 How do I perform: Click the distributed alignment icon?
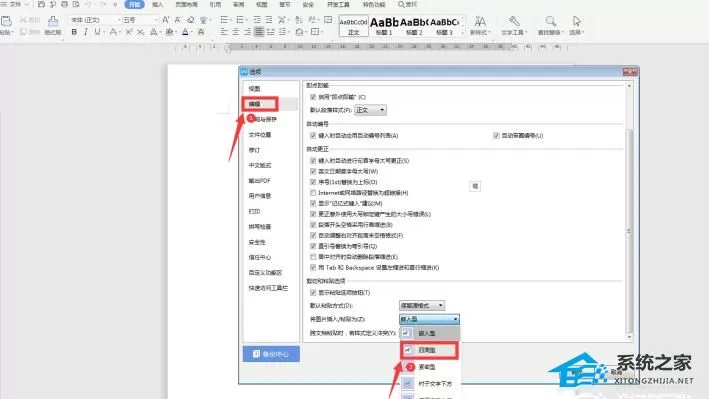click(x=270, y=32)
